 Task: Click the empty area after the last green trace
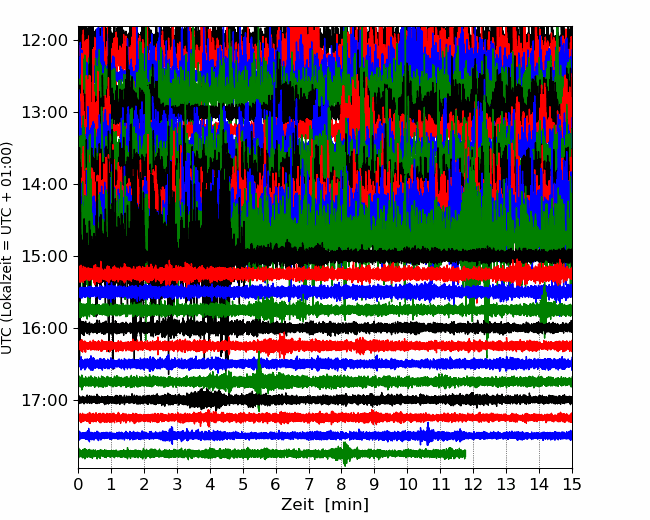pyautogui.click(x=520, y=454)
